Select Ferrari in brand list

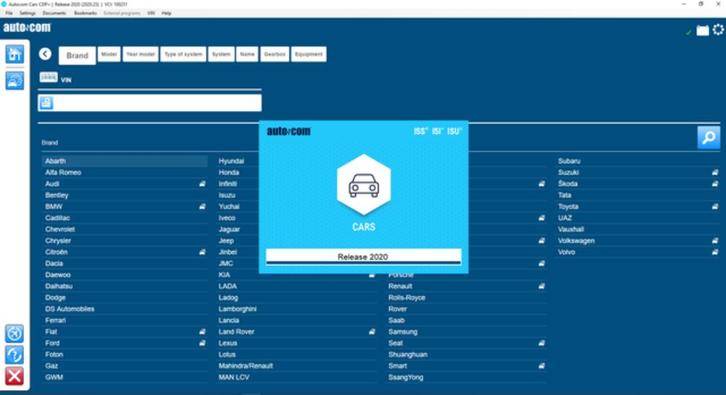pyautogui.click(x=55, y=320)
